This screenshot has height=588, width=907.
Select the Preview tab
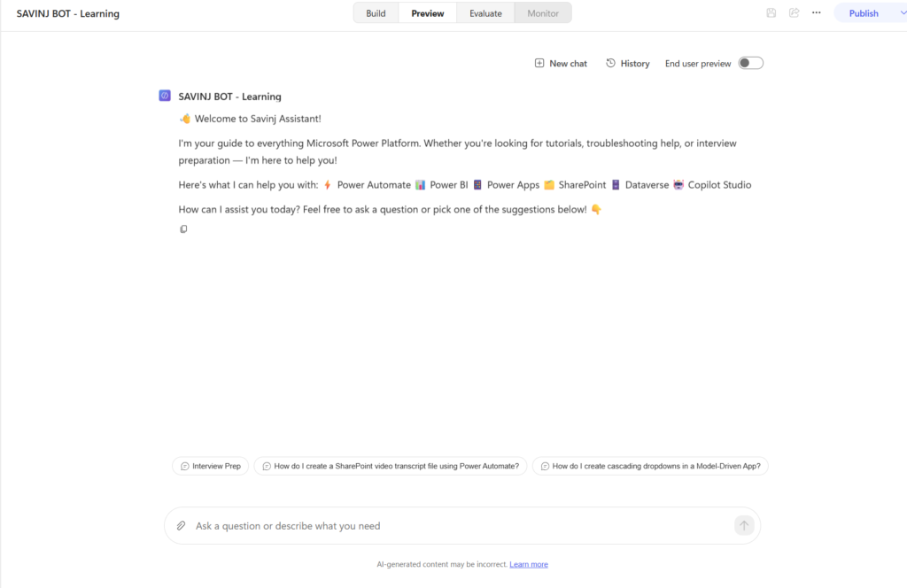click(428, 13)
